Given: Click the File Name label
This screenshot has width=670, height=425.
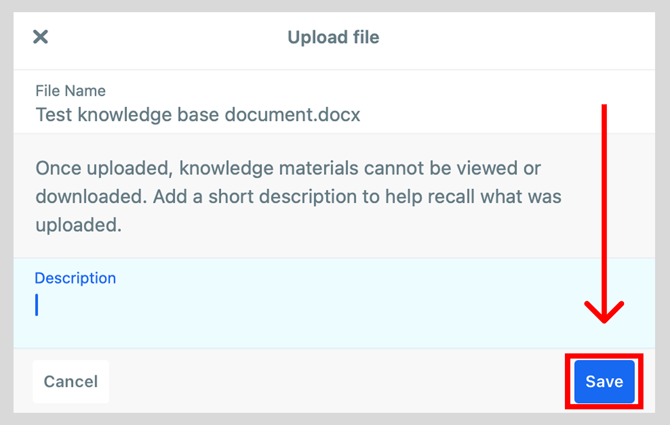Looking at the screenshot, I should [x=71, y=91].
